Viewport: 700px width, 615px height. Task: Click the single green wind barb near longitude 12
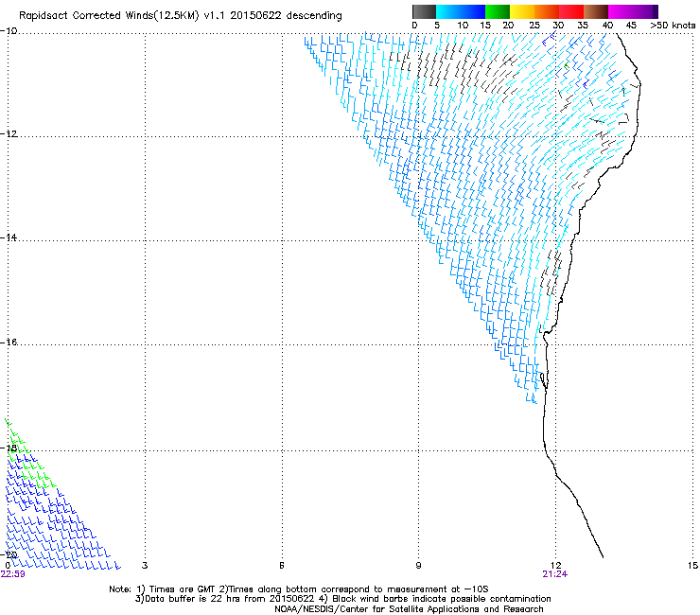coord(567,66)
